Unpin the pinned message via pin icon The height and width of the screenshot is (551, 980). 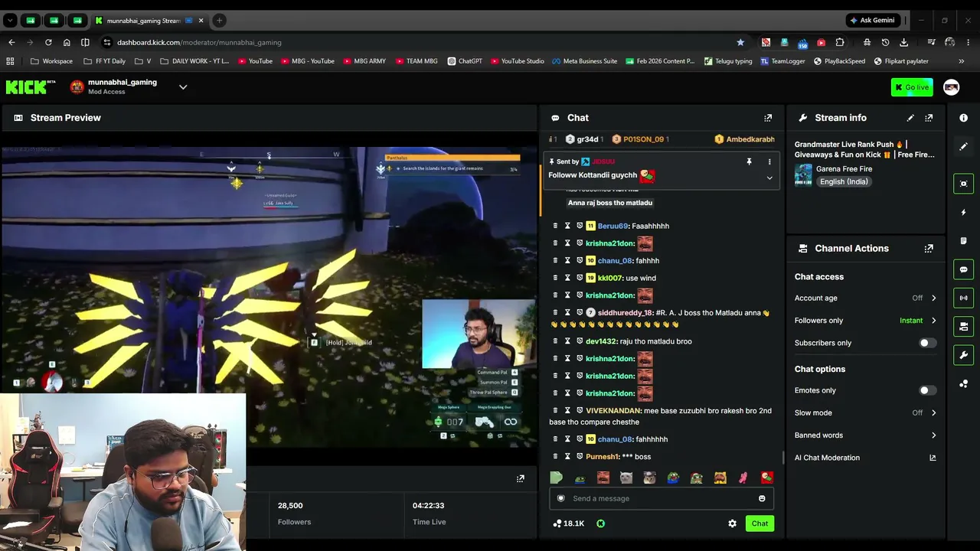(x=749, y=162)
